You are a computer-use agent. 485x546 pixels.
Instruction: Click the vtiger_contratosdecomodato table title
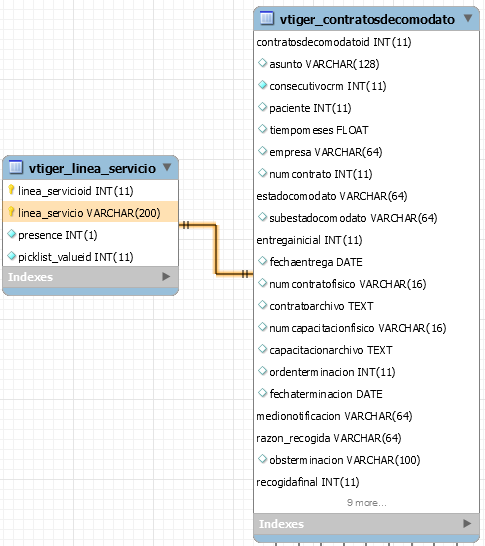367,19
